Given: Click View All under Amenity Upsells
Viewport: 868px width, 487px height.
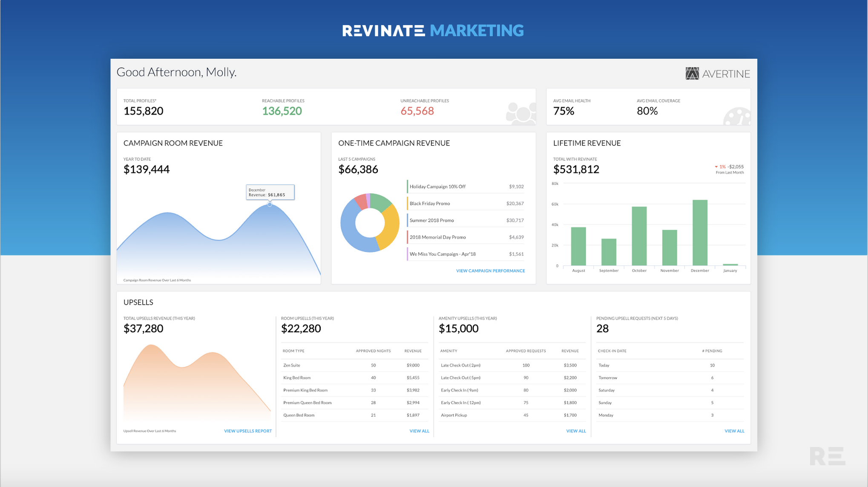Looking at the screenshot, I should pyautogui.click(x=576, y=431).
